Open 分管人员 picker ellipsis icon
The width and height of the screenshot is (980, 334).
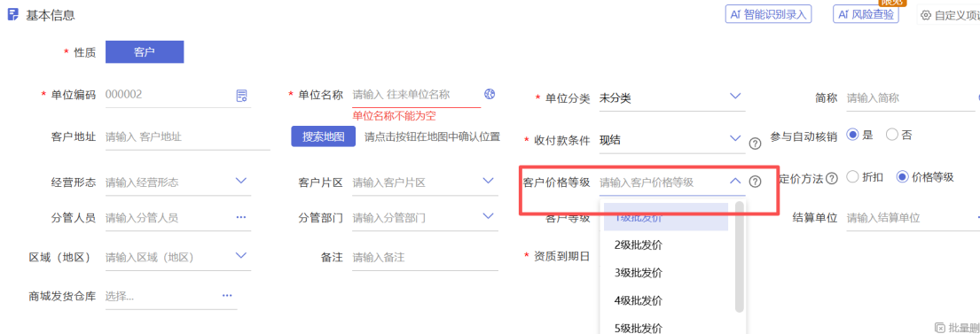(241, 217)
